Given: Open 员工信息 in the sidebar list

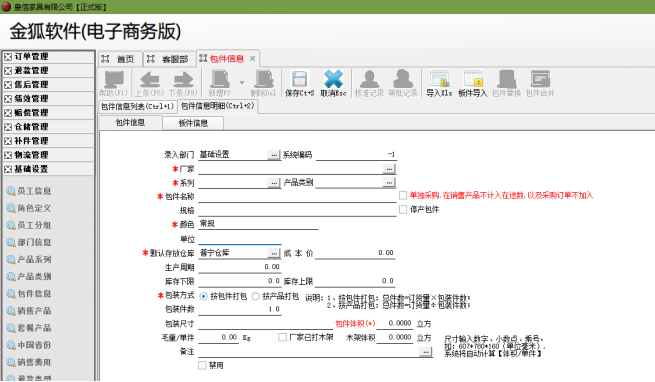Looking at the screenshot, I should point(29,191).
